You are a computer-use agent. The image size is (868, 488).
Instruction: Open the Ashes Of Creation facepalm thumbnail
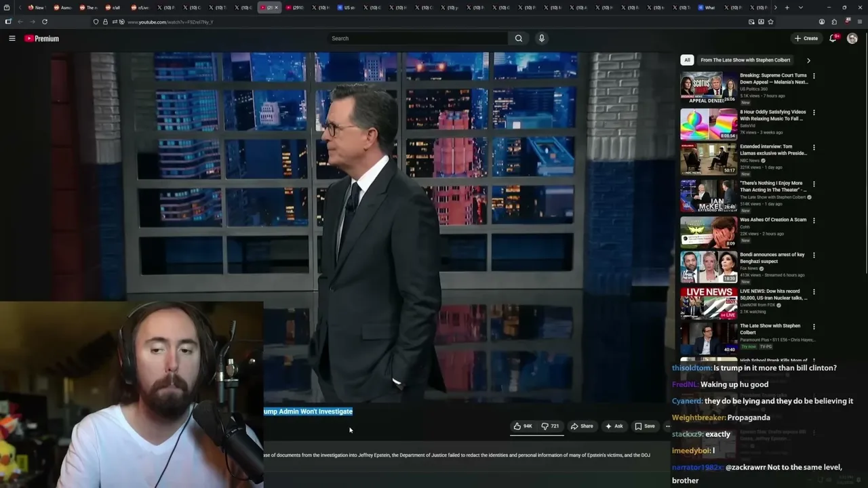click(709, 232)
